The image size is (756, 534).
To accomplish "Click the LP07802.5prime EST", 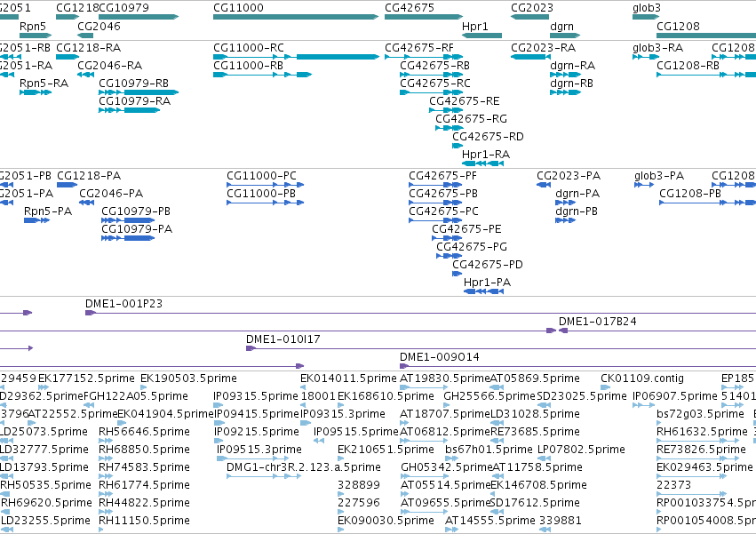I will [x=544, y=458].
